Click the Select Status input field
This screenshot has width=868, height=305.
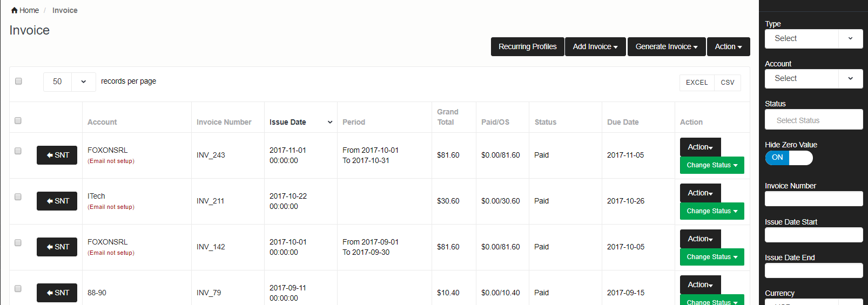point(813,119)
